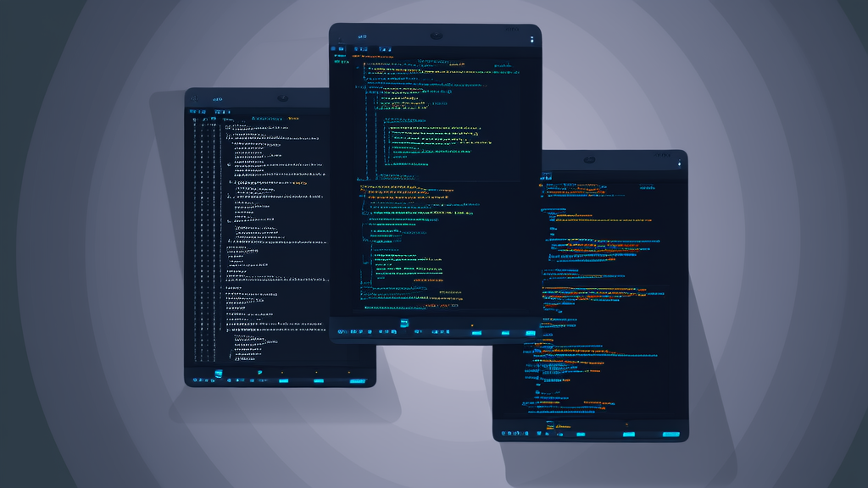This screenshot has height=488, width=868.
Task: Click the camera dot atop the right window
Action: pos(588,160)
